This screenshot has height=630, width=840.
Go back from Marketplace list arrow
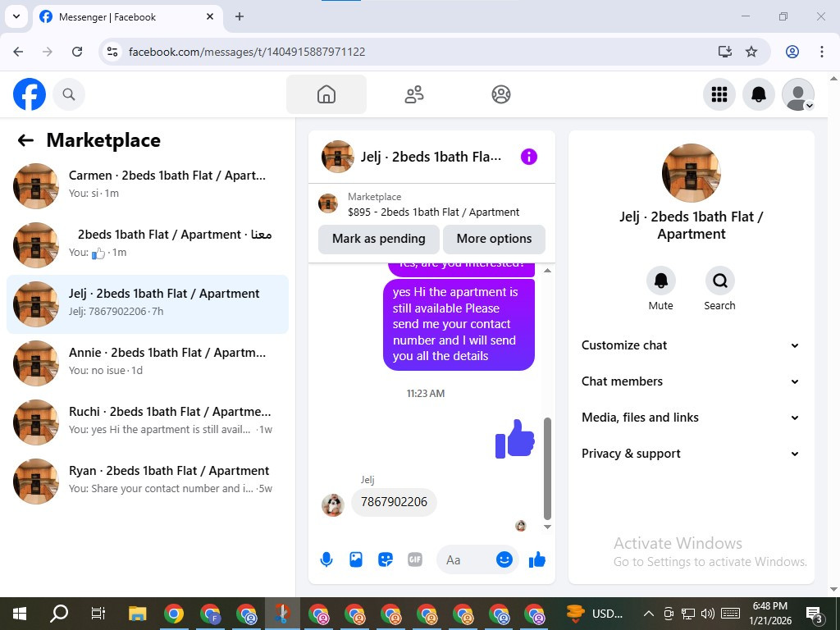point(25,140)
